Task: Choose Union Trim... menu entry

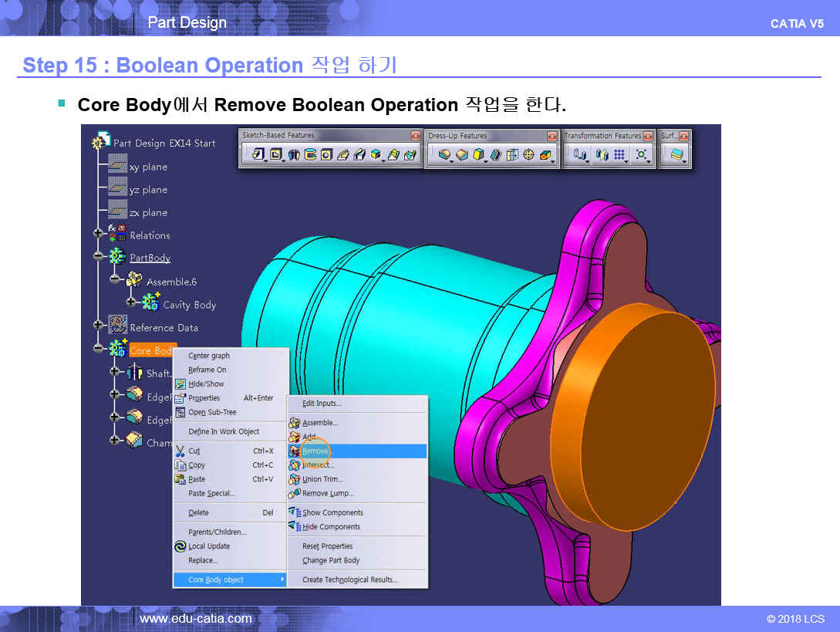Action: 322,479
